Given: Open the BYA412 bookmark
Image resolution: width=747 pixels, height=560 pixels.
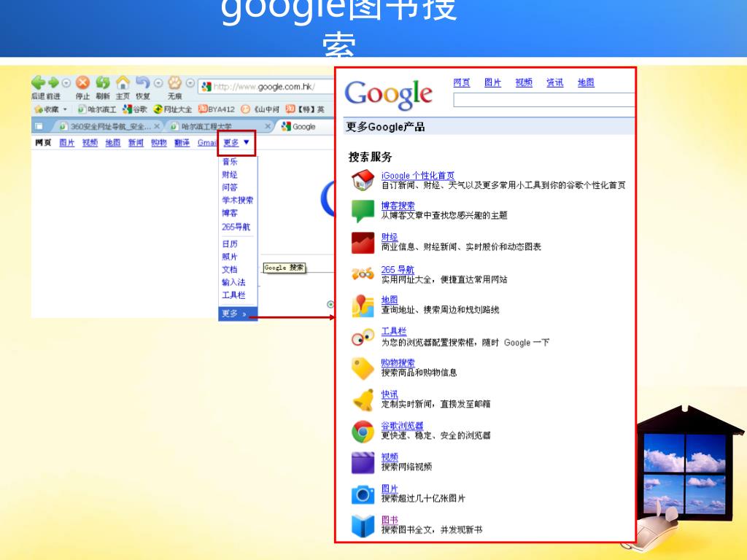Looking at the screenshot, I should pyautogui.click(x=217, y=109).
